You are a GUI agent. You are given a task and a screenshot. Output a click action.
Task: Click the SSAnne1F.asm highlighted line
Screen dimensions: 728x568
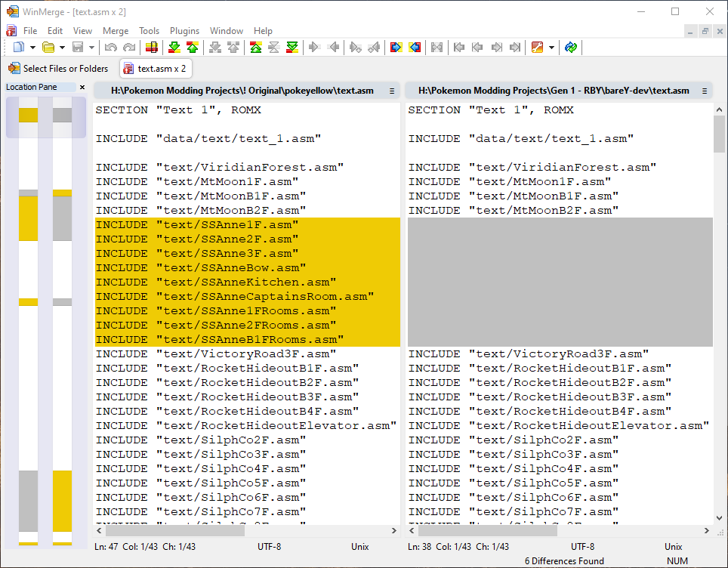(248, 225)
